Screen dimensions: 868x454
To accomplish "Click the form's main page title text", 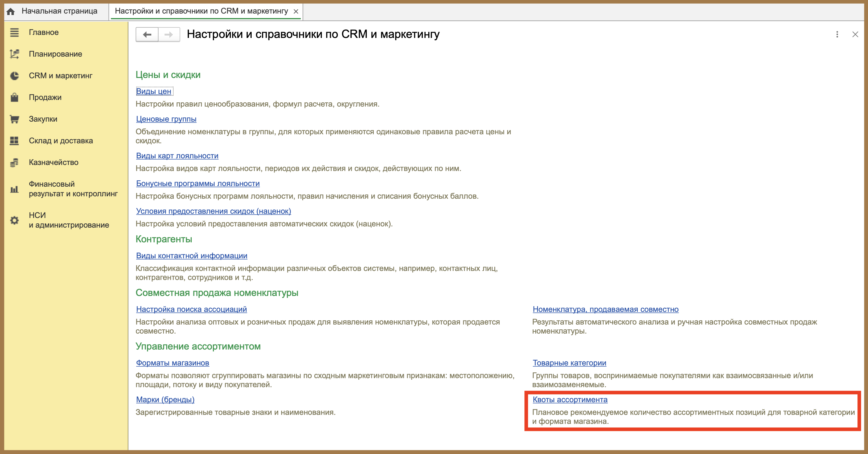I will [313, 34].
